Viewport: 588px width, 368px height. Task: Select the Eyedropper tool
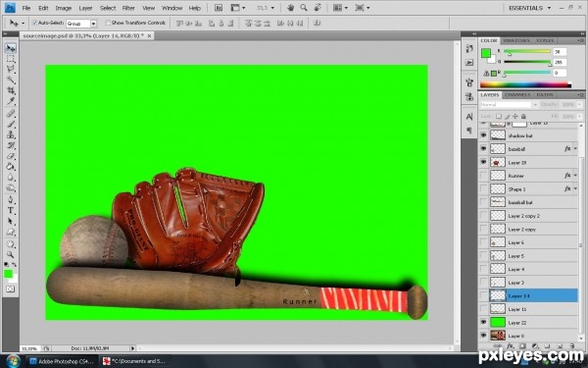pyautogui.click(x=11, y=101)
